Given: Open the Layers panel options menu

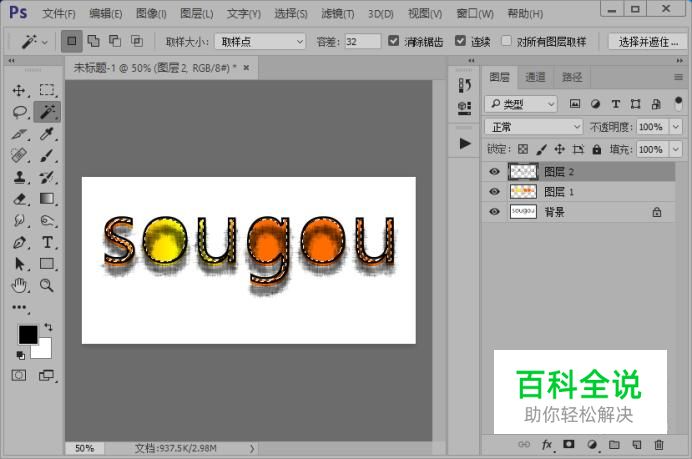Looking at the screenshot, I should pyautogui.click(x=678, y=77).
